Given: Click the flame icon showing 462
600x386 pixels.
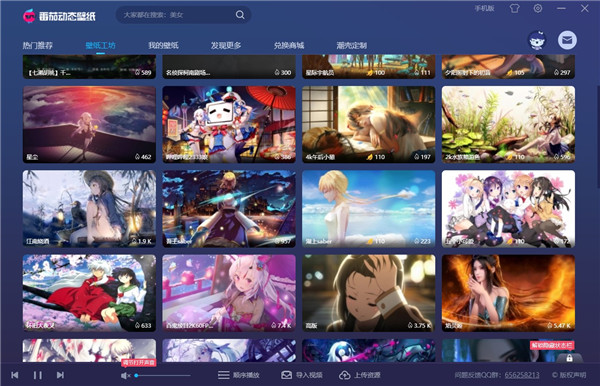Looking at the screenshot, I should pyautogui.click(x=137, y=157).
